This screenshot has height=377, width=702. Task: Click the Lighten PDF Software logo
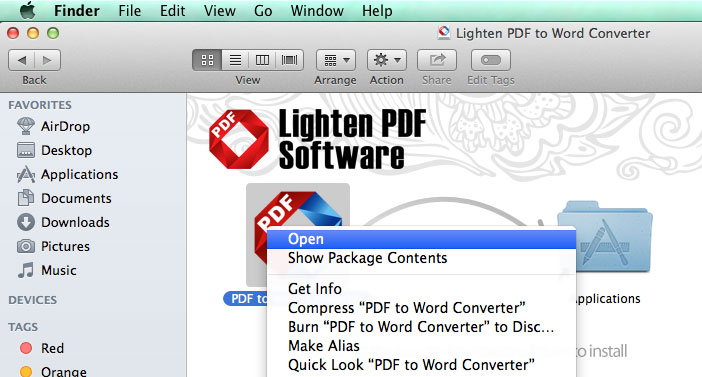[317, 139]
